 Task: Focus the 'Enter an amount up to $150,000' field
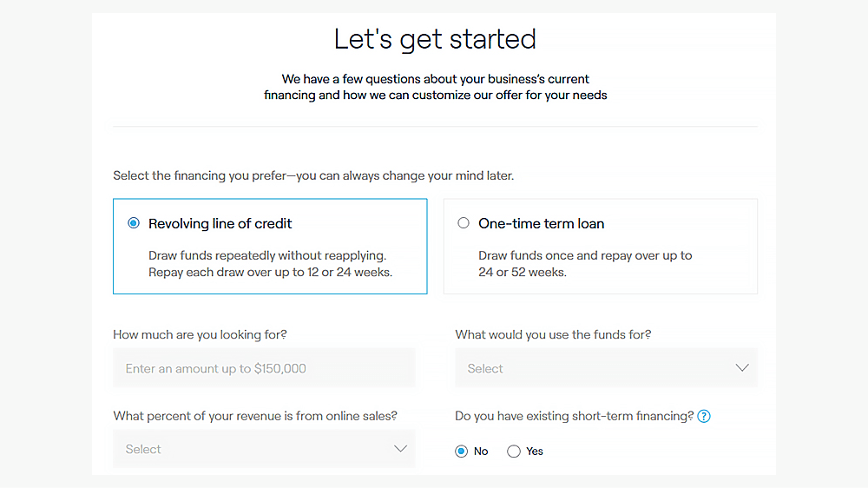pyautogui.click(x=264, y=368)
